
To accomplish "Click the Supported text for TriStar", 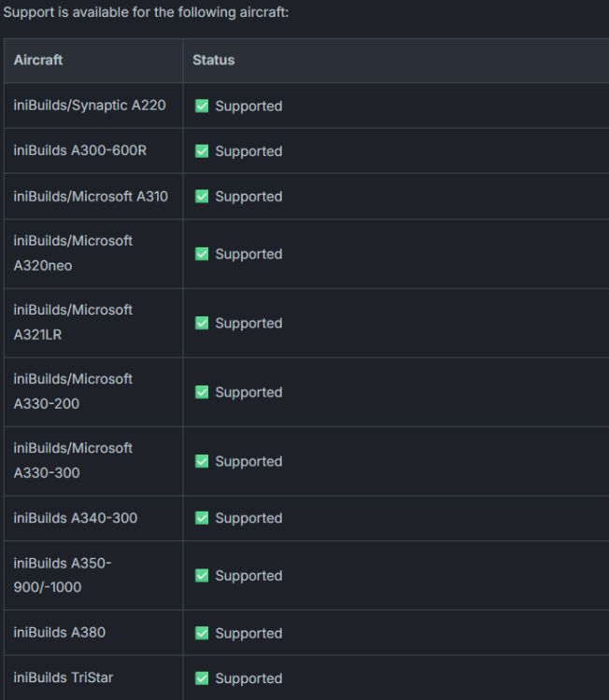I will (248, 679).
